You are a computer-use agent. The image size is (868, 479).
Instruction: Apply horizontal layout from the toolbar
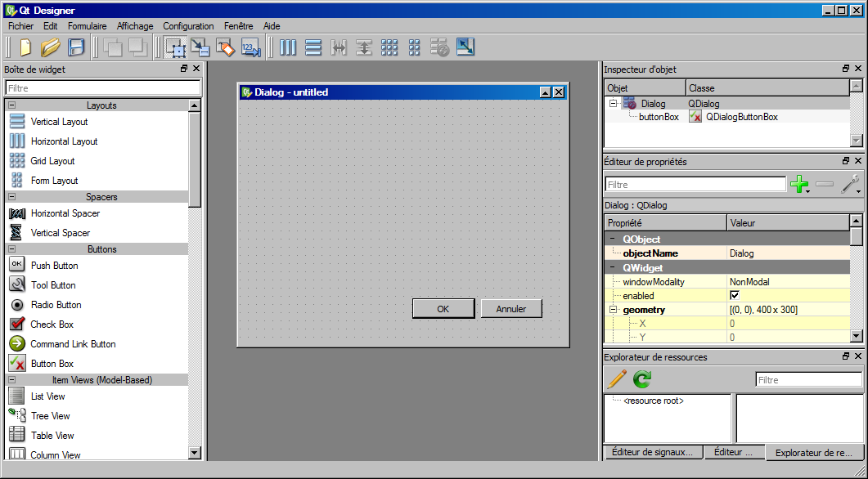[288, 47]
